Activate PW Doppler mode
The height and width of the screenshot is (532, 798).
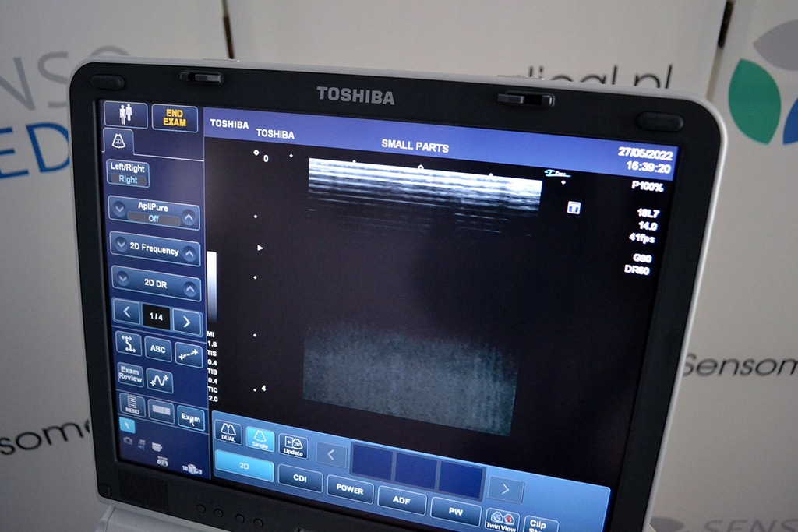[x=455, y=512]
